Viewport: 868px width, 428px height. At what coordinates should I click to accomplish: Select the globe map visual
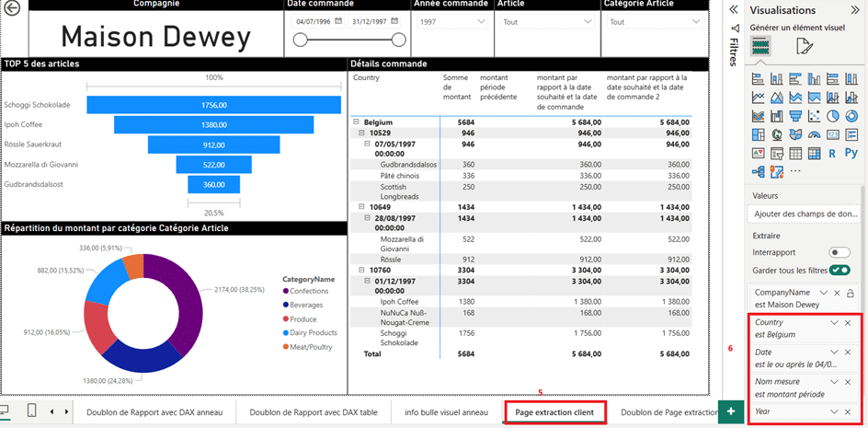tap(777, 134)
